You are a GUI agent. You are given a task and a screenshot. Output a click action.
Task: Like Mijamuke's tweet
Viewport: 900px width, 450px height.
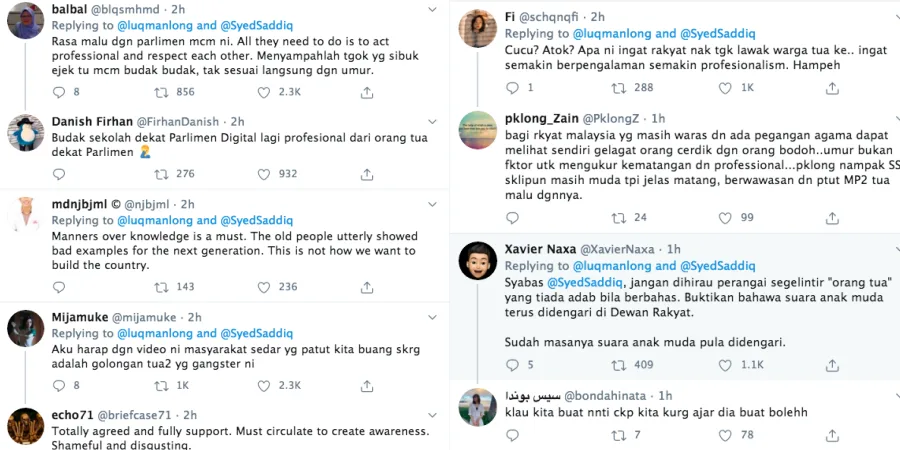tap(264, 385)
